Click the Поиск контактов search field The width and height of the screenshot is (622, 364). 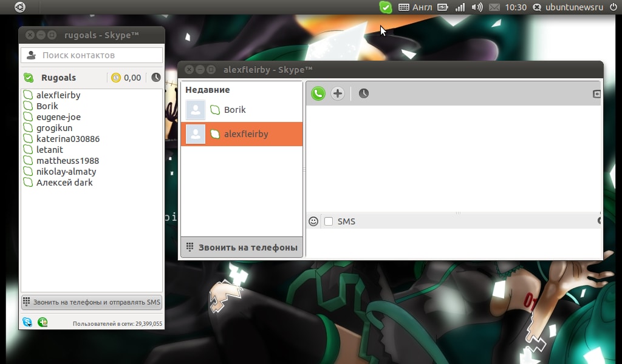pyautogui.click(x=92, y=55)
